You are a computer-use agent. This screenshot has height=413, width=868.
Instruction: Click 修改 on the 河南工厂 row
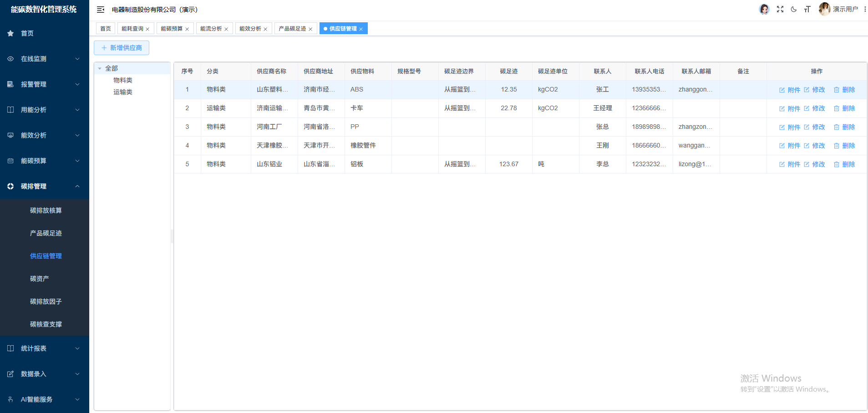[818, 127]
